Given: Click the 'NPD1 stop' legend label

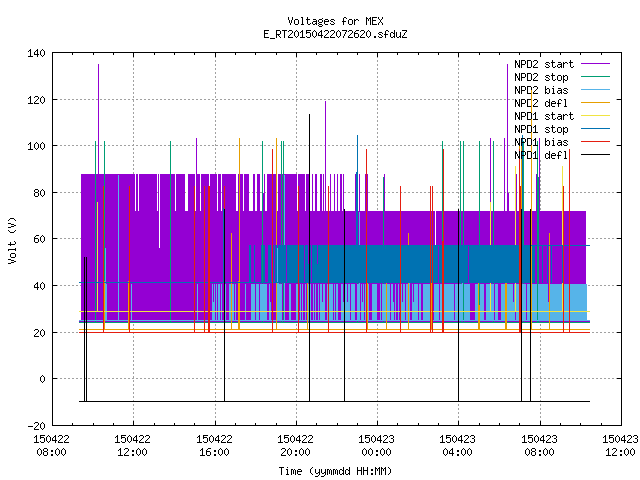Looking at the screenshot, I should tap(541, 129).
